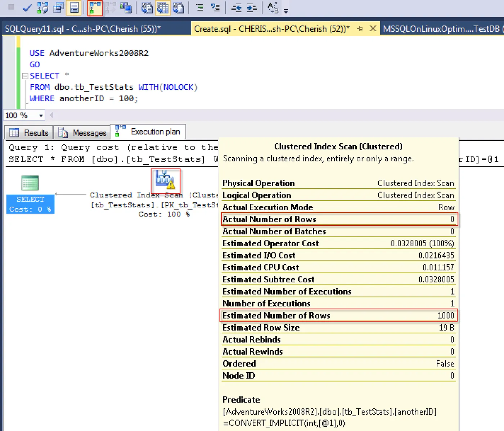Click the 'Physical Operation' tooltip row

pos(339,183)
